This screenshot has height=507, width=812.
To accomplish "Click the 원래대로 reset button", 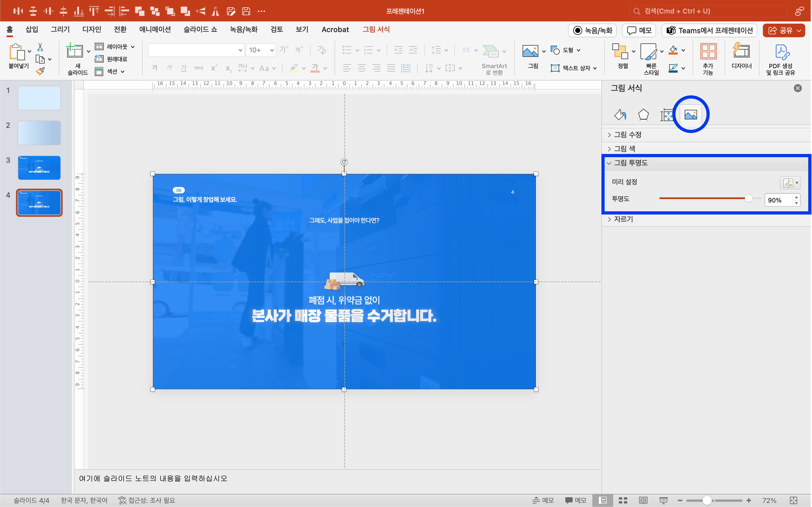I will 111,59.
